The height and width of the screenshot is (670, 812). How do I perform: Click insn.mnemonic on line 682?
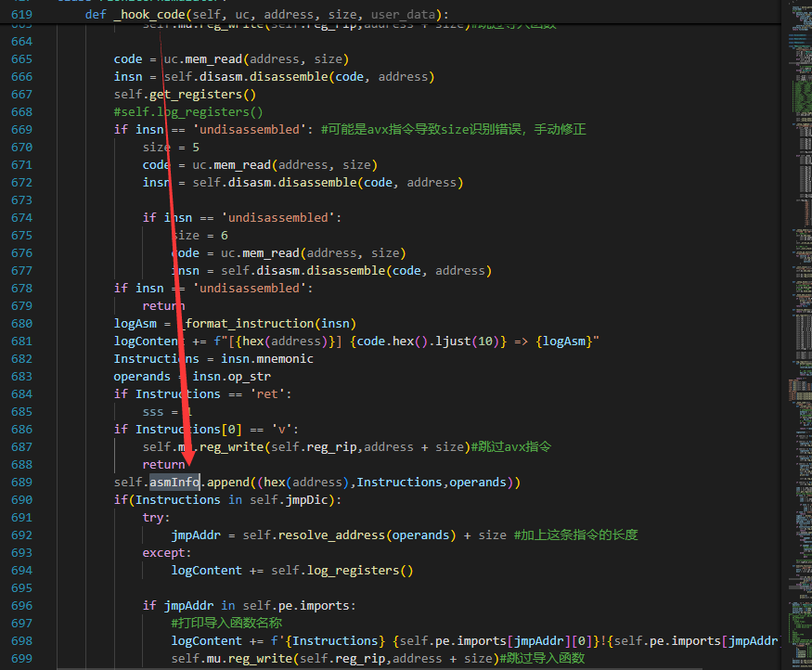pos(267,359)
